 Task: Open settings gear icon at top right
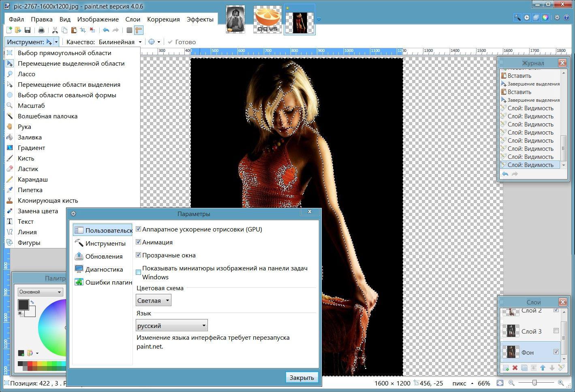tap(557, 17)
